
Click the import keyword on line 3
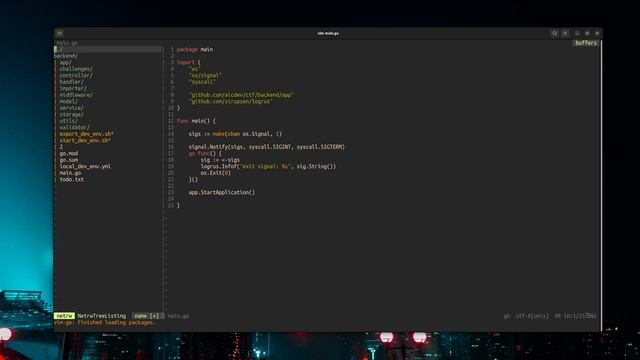pyautogui.click(x=186, y=62)
